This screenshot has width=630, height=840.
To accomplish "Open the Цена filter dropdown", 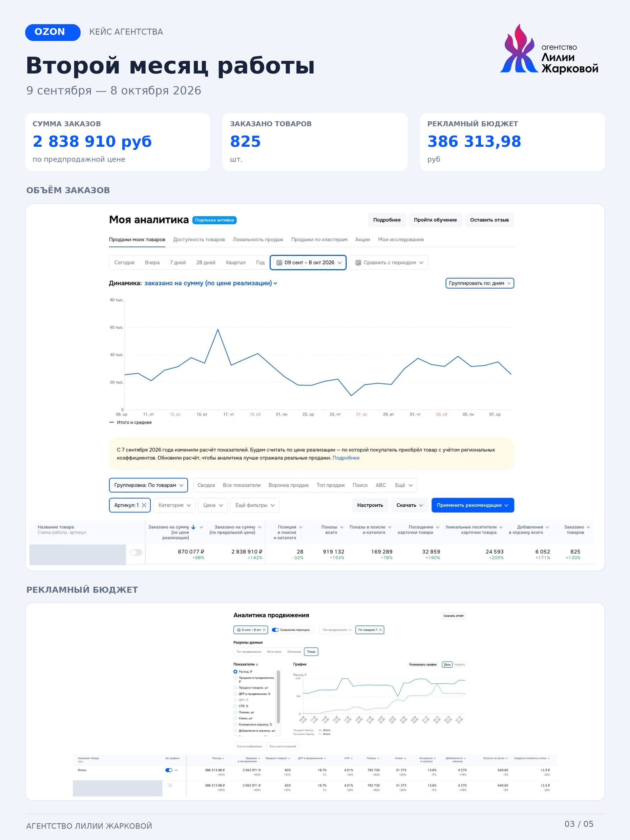I will pyautogui.click(x=213, y=505).
